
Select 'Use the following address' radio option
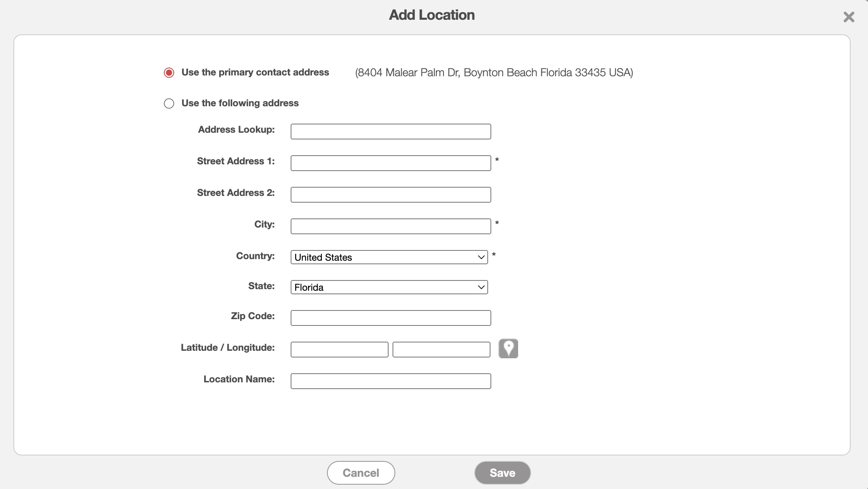pyautogui.click(x=169, y=103)
